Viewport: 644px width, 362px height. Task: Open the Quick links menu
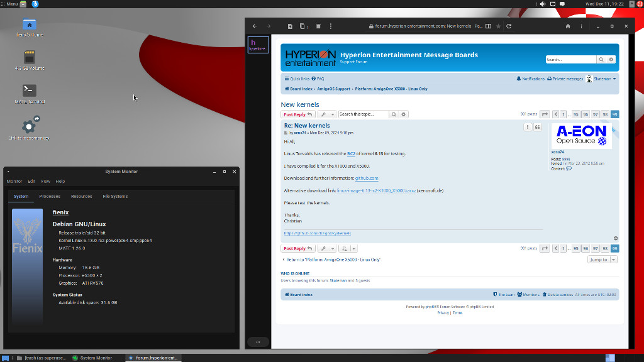click(297, 79)
